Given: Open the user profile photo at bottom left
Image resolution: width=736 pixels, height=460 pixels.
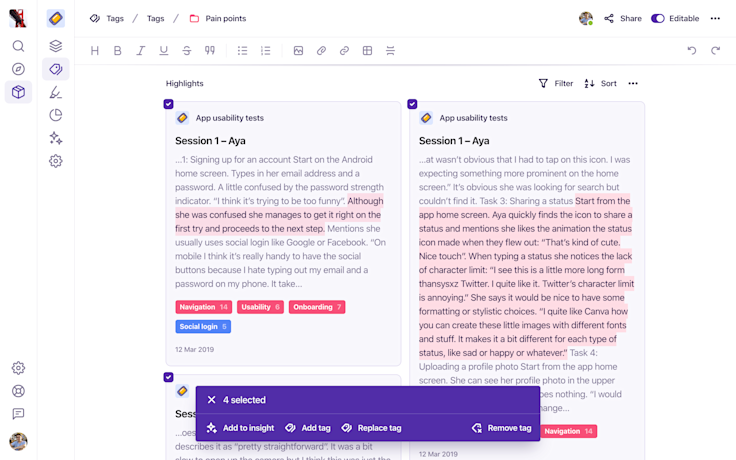Looking at the screenshot, I should [x=18, y=441].
